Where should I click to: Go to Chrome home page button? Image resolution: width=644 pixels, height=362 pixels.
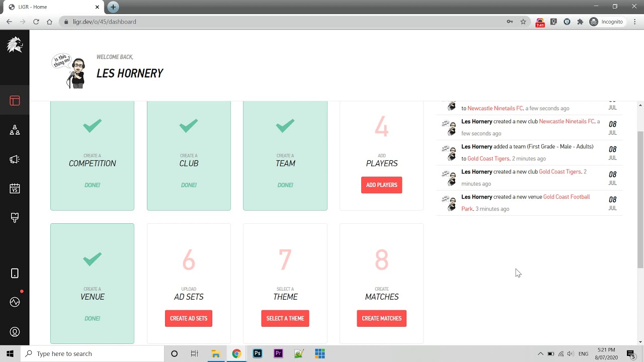(x=49, y=22)
